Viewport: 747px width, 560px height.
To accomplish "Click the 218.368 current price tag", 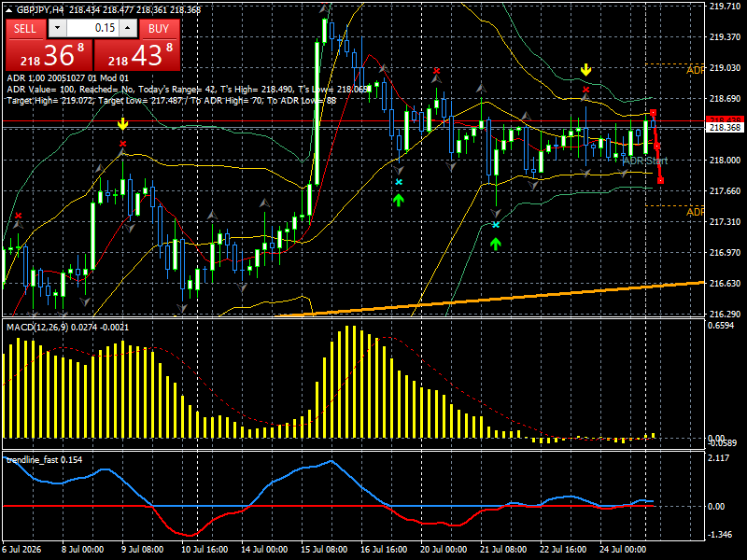I will point(725,128).
